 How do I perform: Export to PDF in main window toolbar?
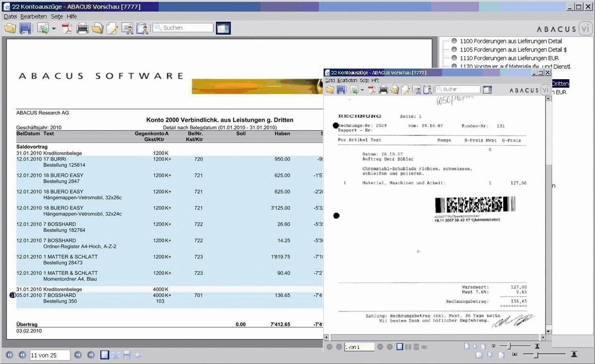(67, 28)
